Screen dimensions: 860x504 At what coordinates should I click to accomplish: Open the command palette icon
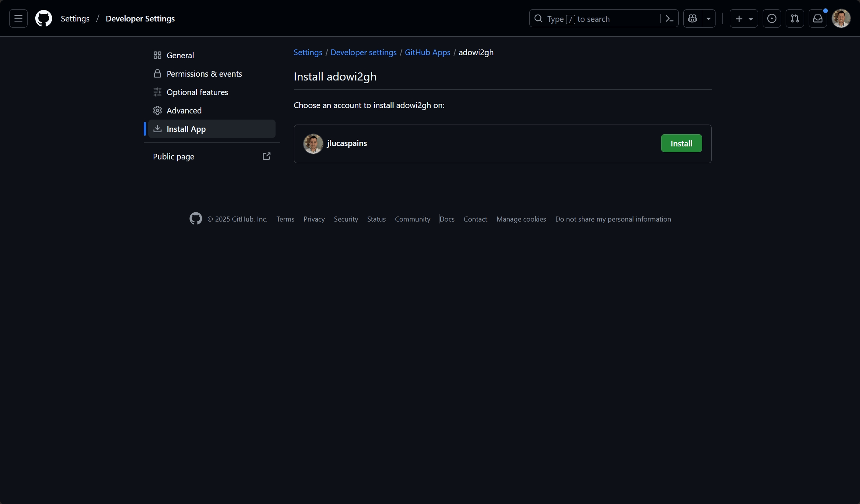(x=670, y=18)
